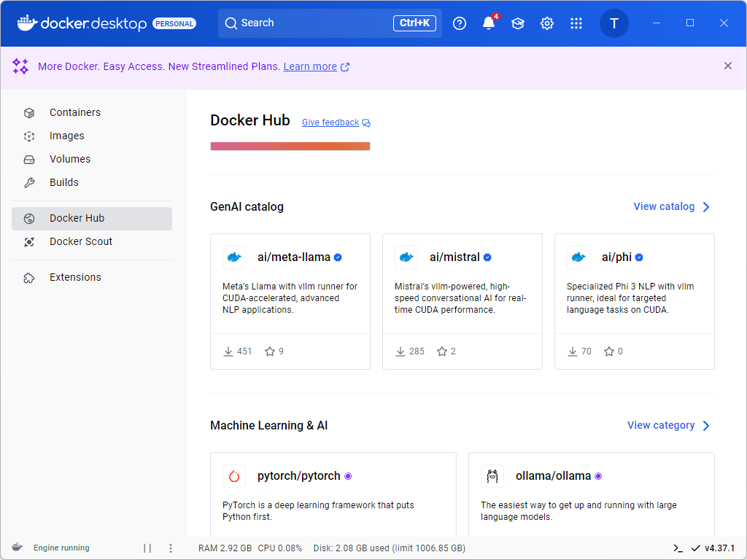Open the three-dot menu in the status bar
The height and width of the screenshot is (560, 747).
pos(171,548)
